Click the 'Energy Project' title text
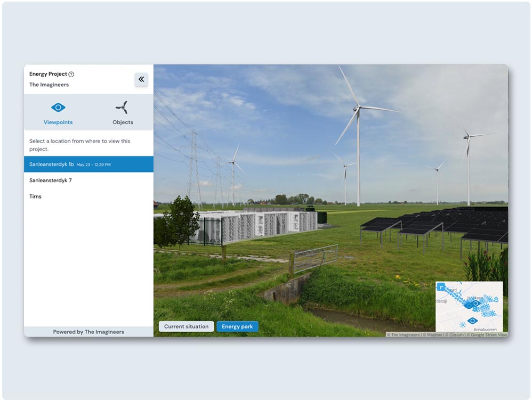 [x=48, y=74]
